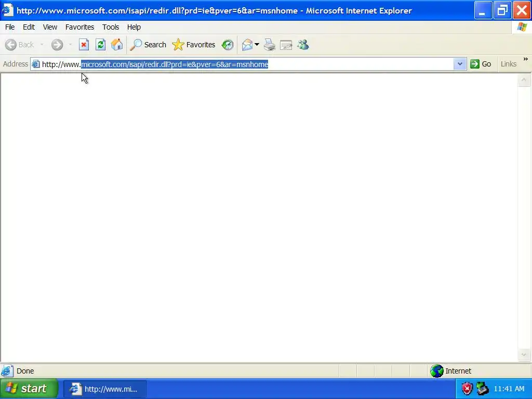This screenshot has height=399, width=532.
Task: Click the Links toolbar label
Action: coord(509,64)
